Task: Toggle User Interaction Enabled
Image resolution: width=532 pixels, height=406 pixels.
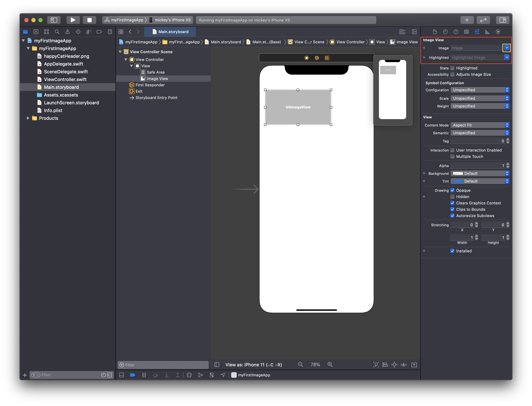Action: pyautogui.click(x=452, y=150)
